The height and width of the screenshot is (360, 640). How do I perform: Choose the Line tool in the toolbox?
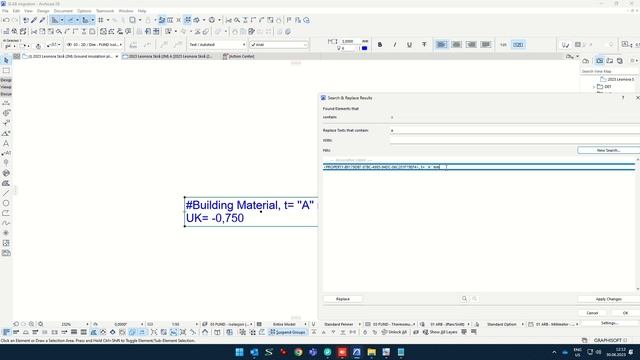coord(6,193)
